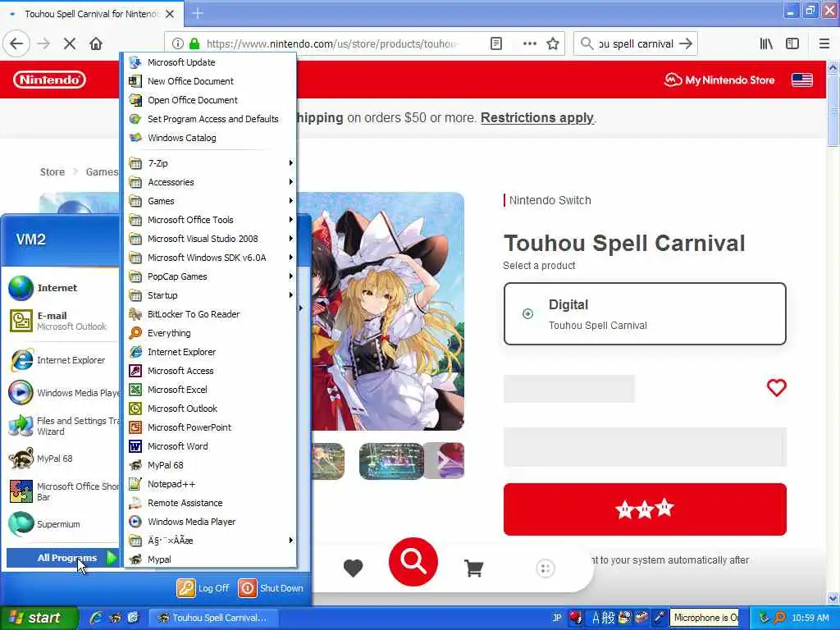Expand the Startup folder
The width and height of the screenshot is (840, 630).
click(211, 295)
